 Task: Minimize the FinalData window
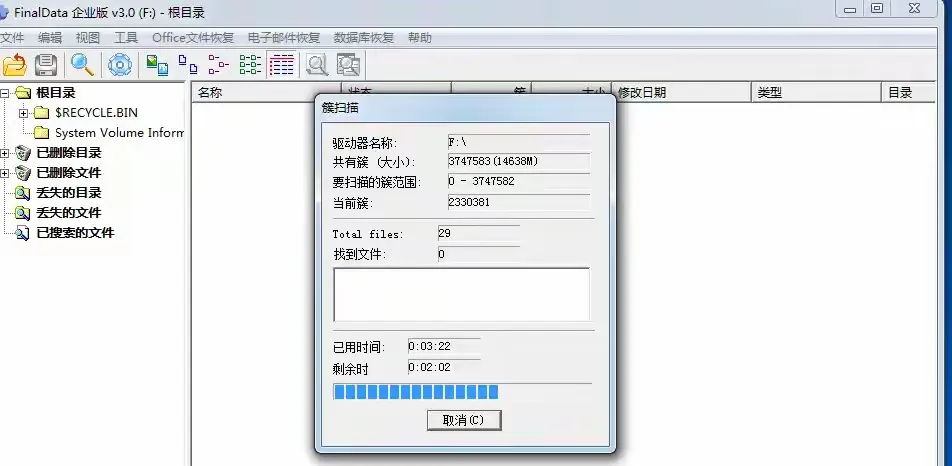click(850, 9)
